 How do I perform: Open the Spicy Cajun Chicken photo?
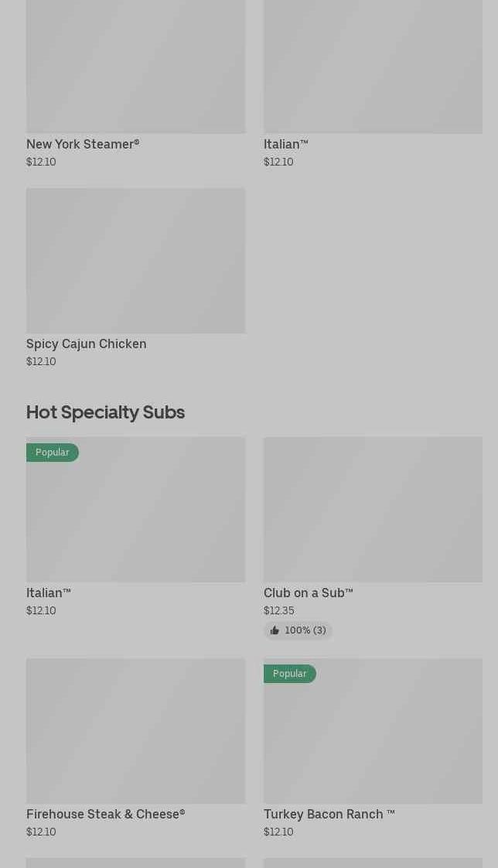[135, 260]
